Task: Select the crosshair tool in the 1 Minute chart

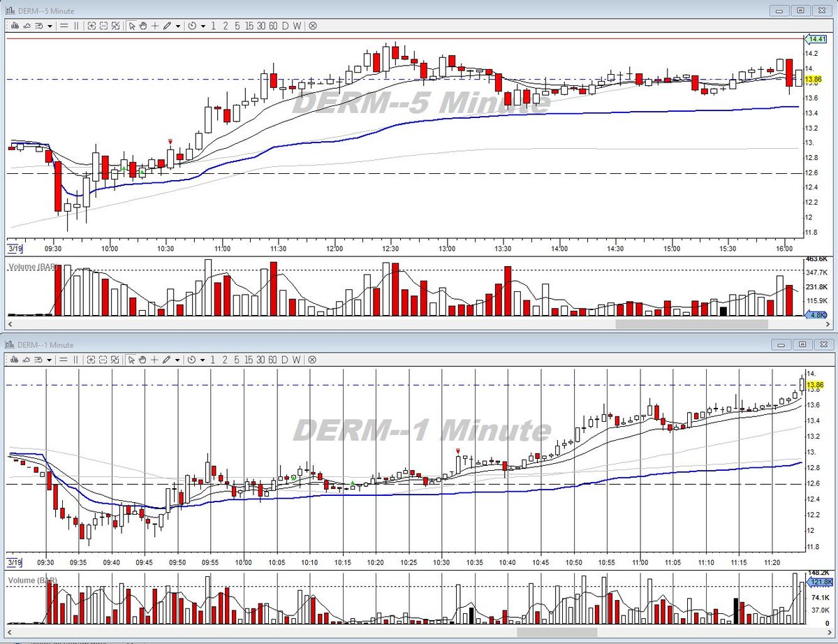Action: click(155, 360)
